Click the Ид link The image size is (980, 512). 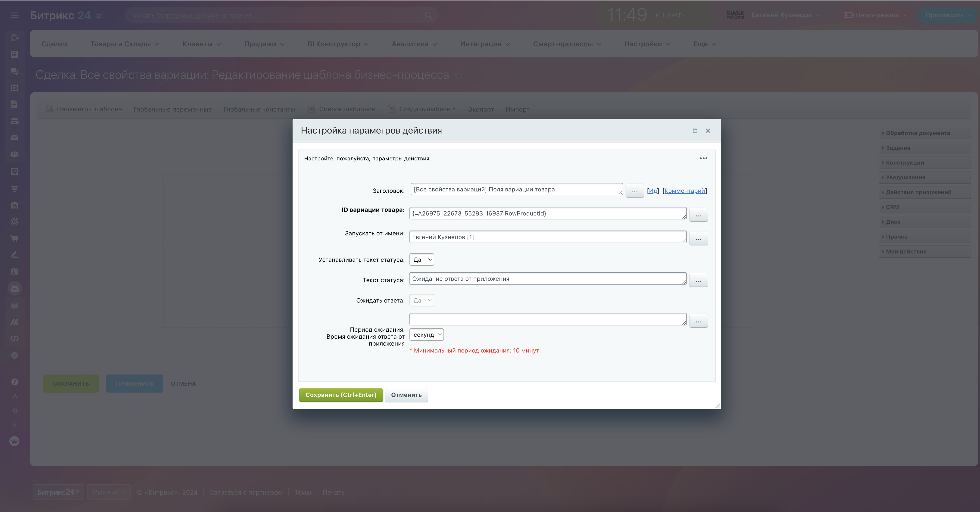tap(653, 191)
